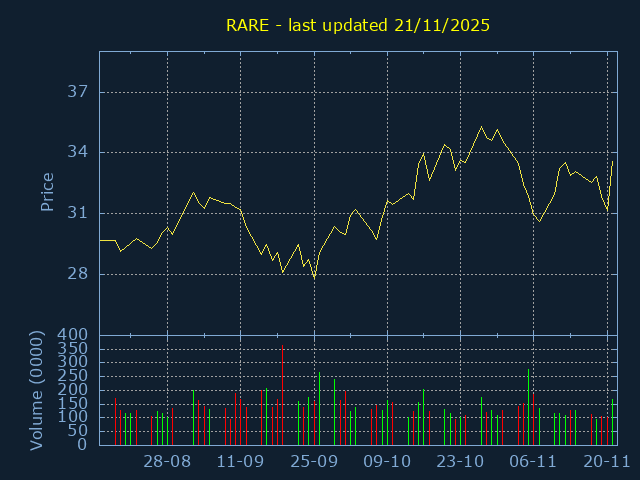Select the 25-09 date label
Viewport: 640px width, 480px height.
pos(314,462)
